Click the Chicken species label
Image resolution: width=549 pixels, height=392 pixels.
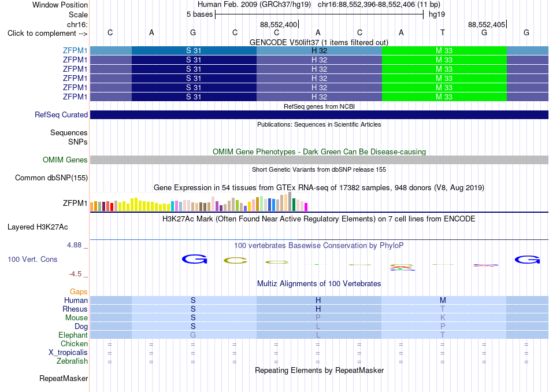pyautogui.click(x=74, y=343)
